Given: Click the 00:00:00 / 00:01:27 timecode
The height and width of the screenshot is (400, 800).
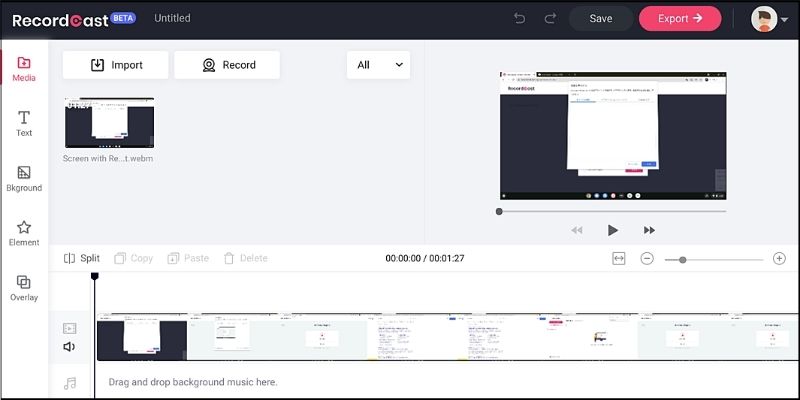Looking at the screenshot, I should click(424, 259).
